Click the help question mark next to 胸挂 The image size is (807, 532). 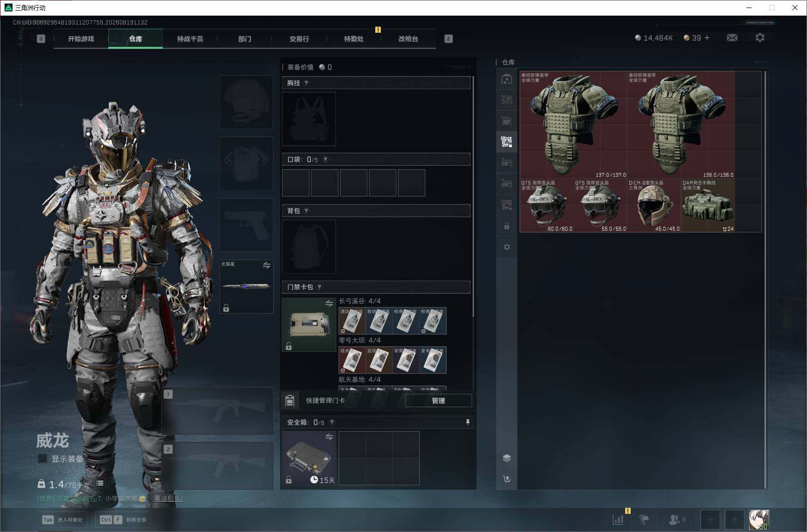(306, 83)
